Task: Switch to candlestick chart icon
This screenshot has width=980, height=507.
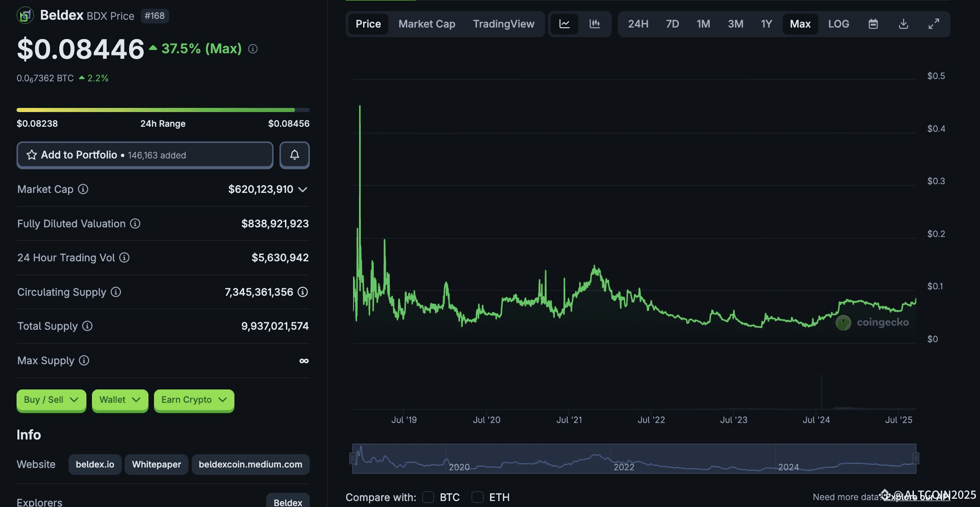Action: point(595,24)
